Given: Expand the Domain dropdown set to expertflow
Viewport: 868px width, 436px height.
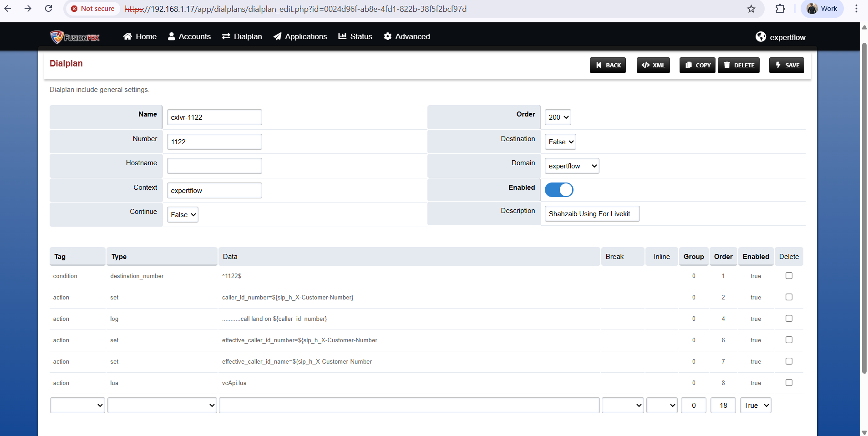Looking at the screenshot, I should click(x=572, y=166).
